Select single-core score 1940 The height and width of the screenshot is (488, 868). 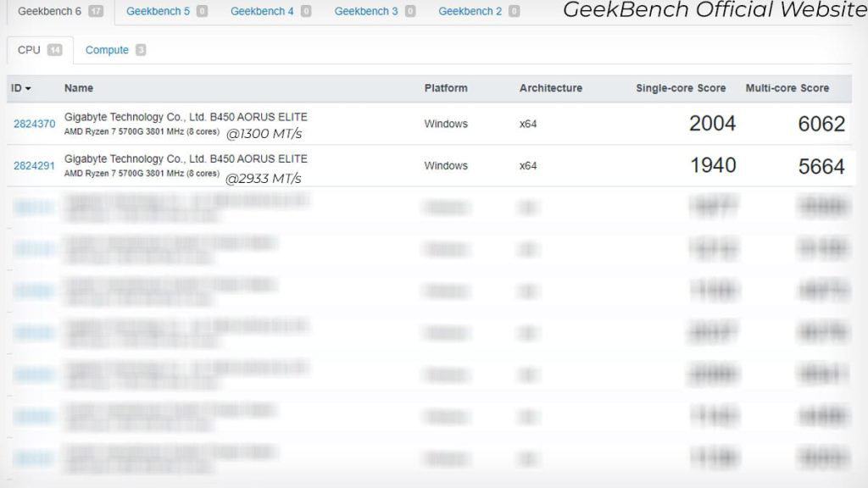tap(713, 165)
